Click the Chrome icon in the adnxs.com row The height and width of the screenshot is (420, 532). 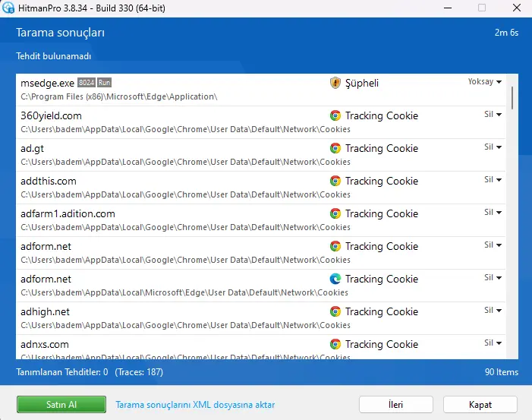335,344
